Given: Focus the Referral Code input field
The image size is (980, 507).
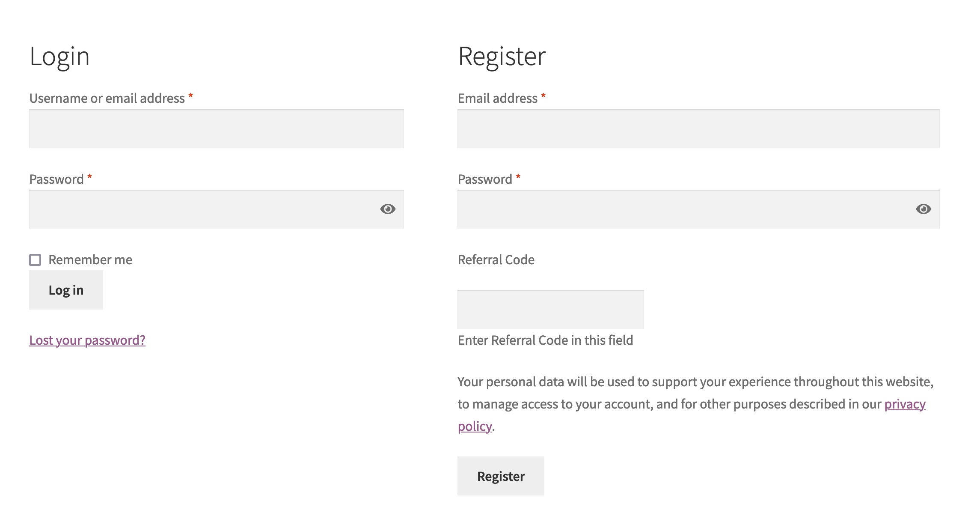Looking at the screenshot, I should (x=550, y=309).
